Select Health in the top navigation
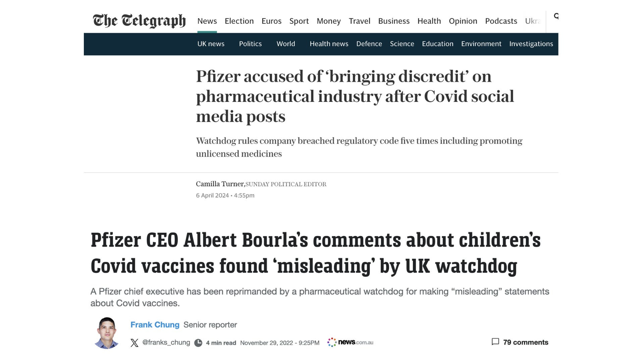644x362 pixels. coord(429,21)
